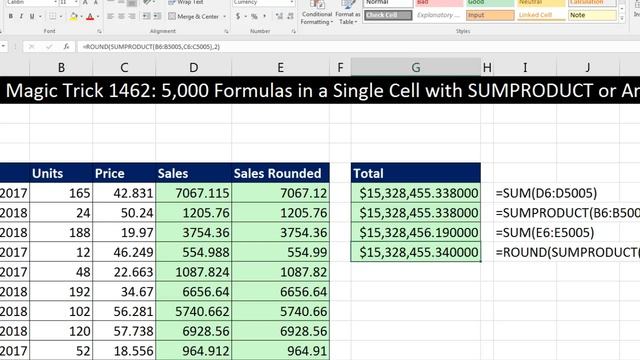This screenshot has width=640, height=360.
Task: Toggle Bold formatting
Action: 11,16
